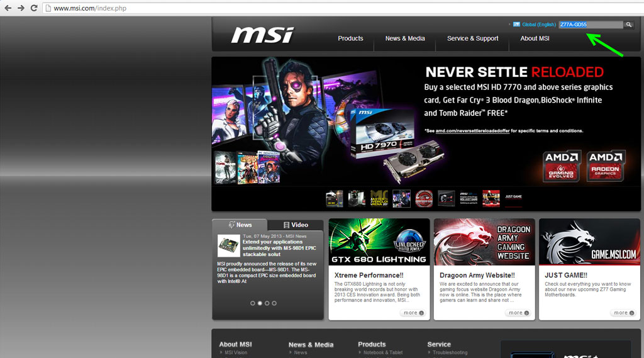644x358 pixels.
Task: Open the GAME.MSI.COM dragon image
Action: pos(589,242)
